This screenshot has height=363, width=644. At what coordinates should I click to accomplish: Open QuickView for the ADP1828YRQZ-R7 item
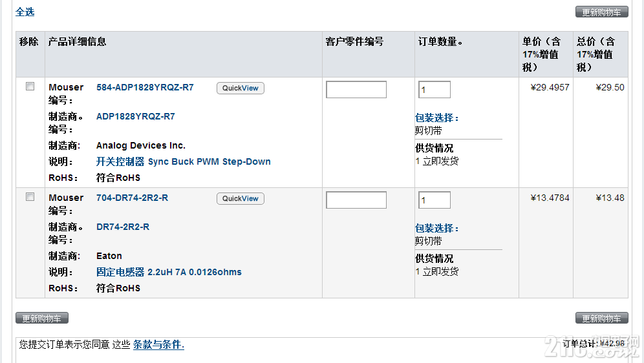(241, 88)
